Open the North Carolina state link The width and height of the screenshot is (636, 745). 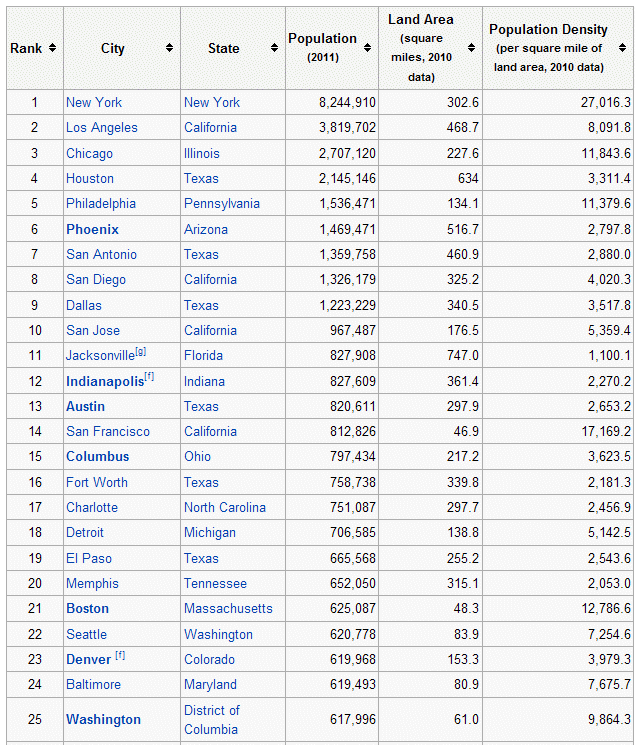tap(225, 507)
